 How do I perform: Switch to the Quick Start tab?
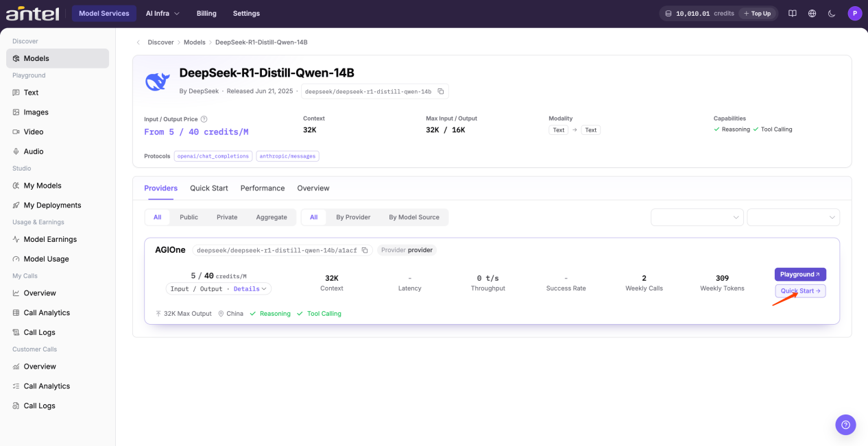(209, 188)
